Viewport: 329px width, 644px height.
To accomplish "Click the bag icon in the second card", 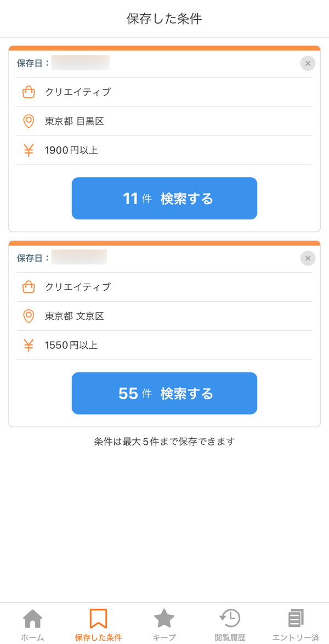I will point(29,287).
